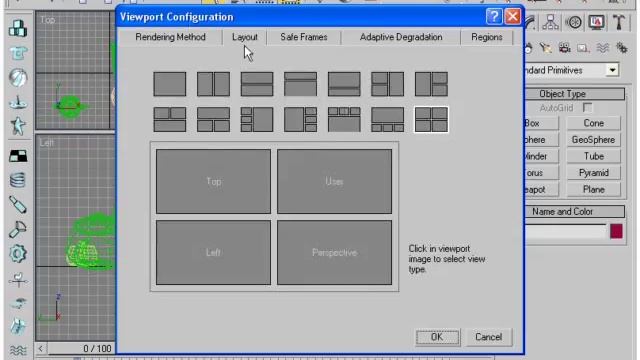Create a Tube primitive
The image size is (640, 360).
coord(593,156)
